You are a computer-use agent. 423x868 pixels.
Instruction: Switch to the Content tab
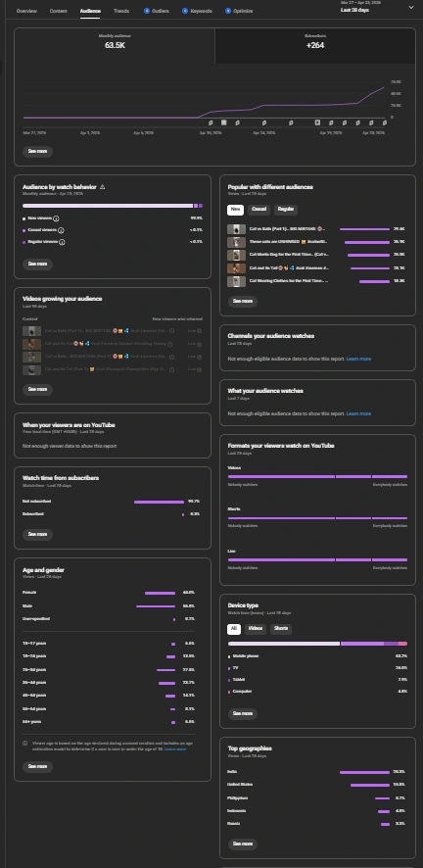(x=58, y=11)
